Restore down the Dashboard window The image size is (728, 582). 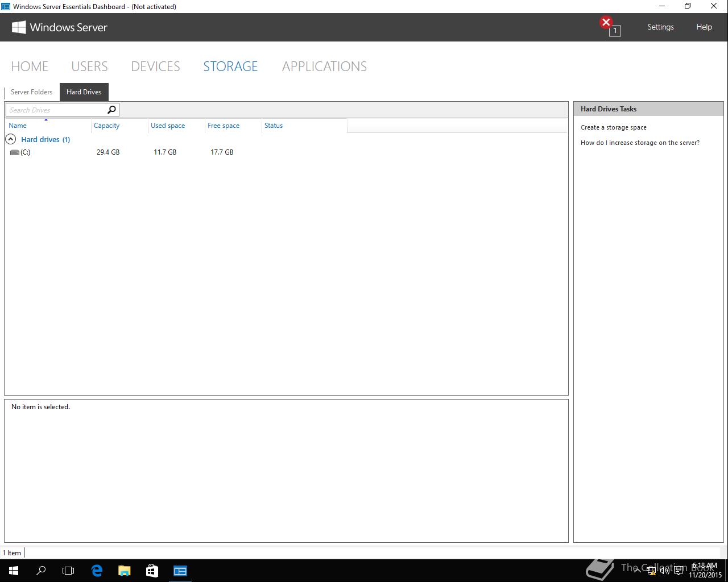pyautogui.click(x=688, y=6)
